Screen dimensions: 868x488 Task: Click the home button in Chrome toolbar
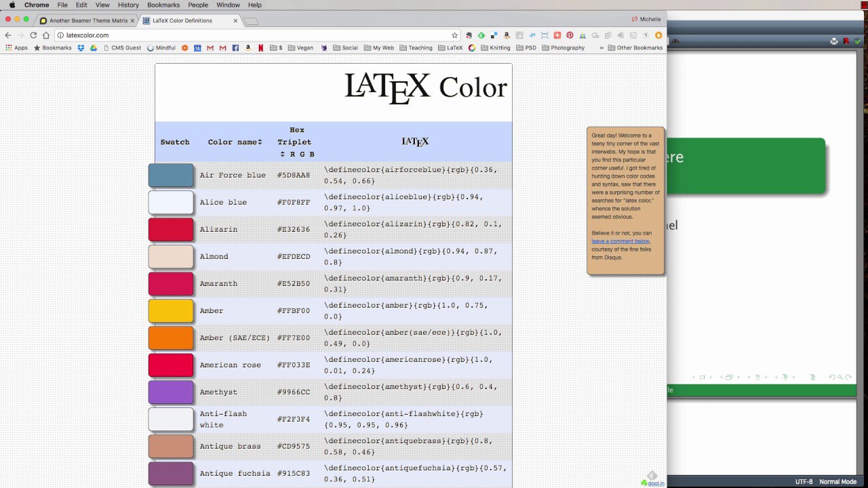[46, 35]
